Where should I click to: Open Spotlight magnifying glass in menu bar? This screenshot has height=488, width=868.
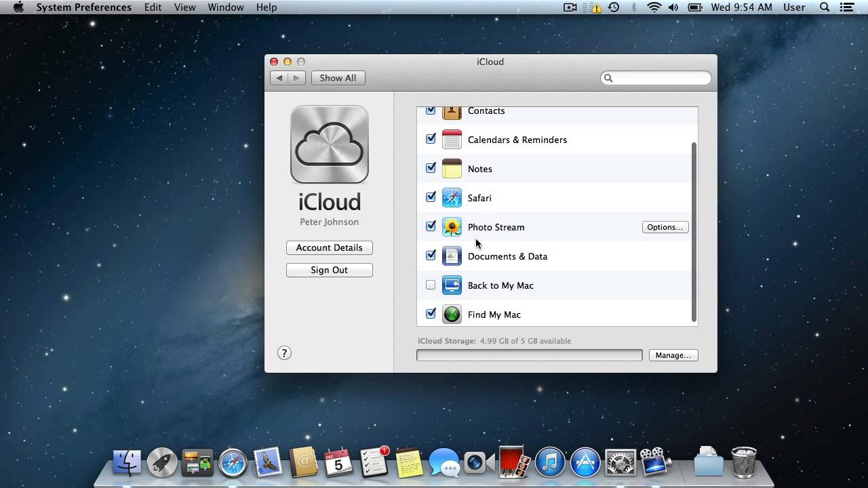tap(825, 7)
